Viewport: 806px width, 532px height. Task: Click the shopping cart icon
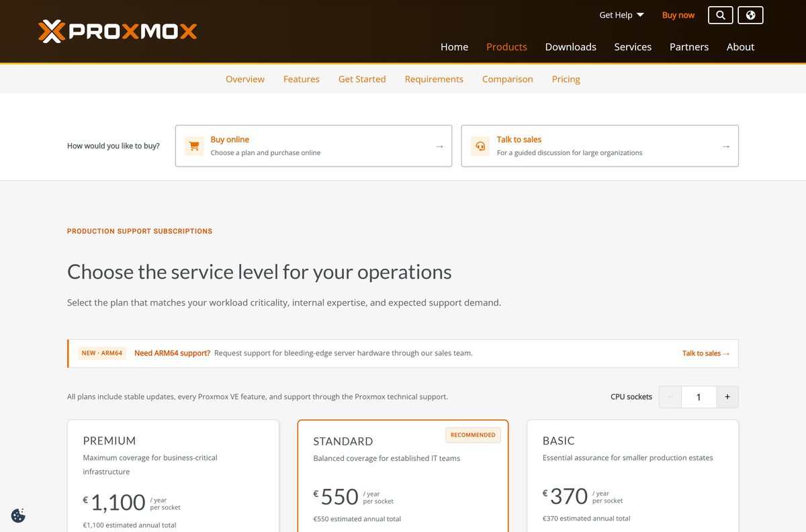pyautogui.click(x=194, y=146)
